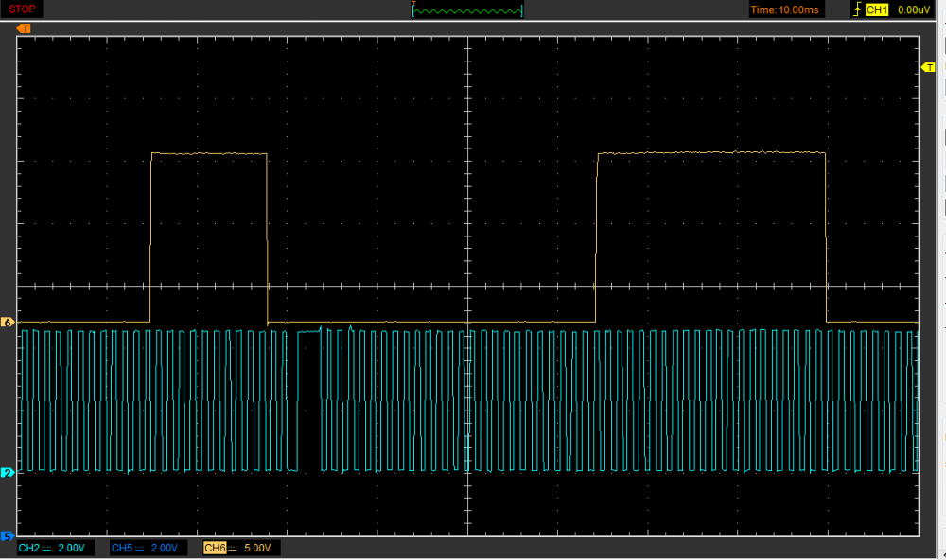
Task: Click CH6 5.00V voltage scale value
Action: (258, 549)
